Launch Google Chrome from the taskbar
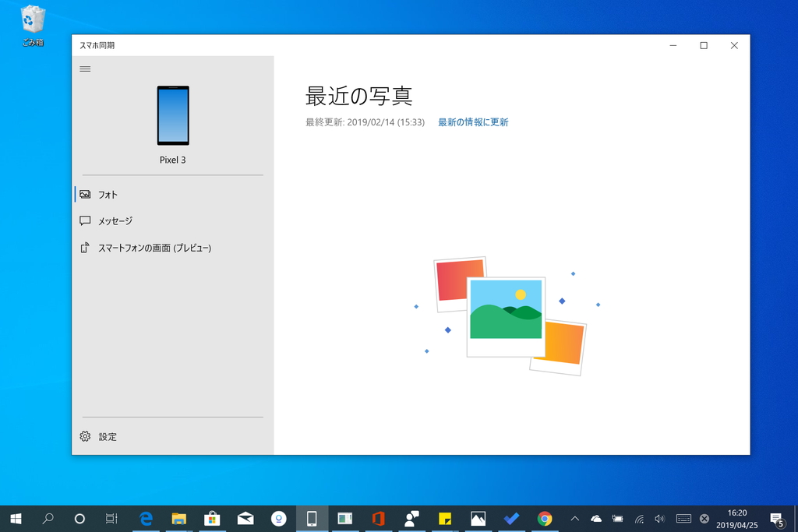The width and height of the screenshot is (798, 532). 545,519
